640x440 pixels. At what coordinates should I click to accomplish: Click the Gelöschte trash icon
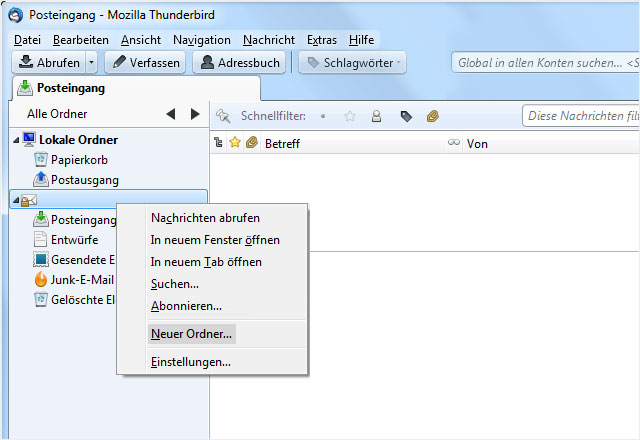40,299
